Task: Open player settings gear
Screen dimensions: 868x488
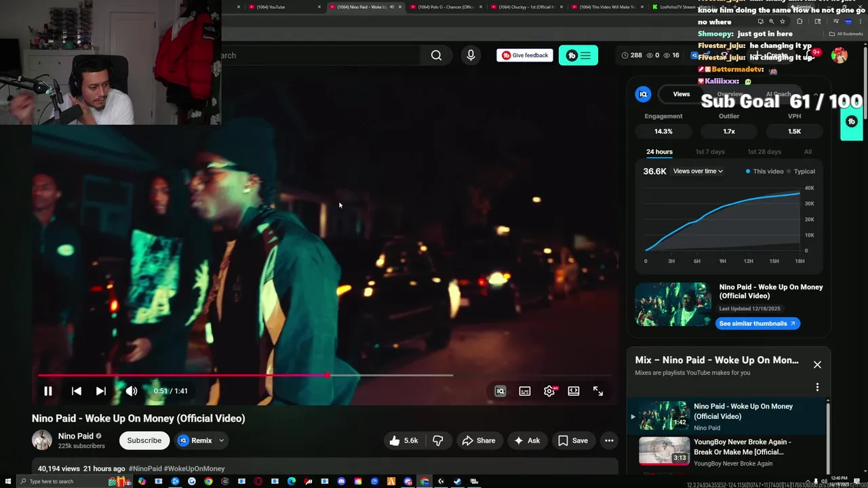Action: (x=550, y=391)
